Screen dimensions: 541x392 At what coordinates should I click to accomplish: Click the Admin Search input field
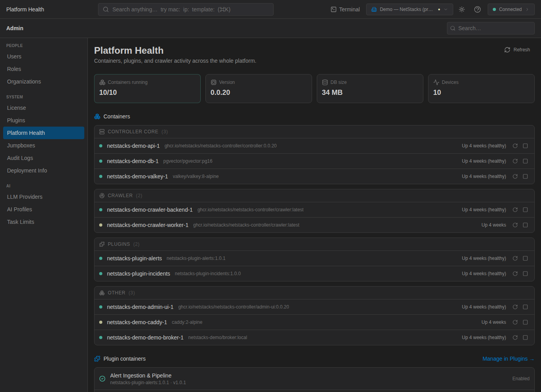[x=491, y=28]
